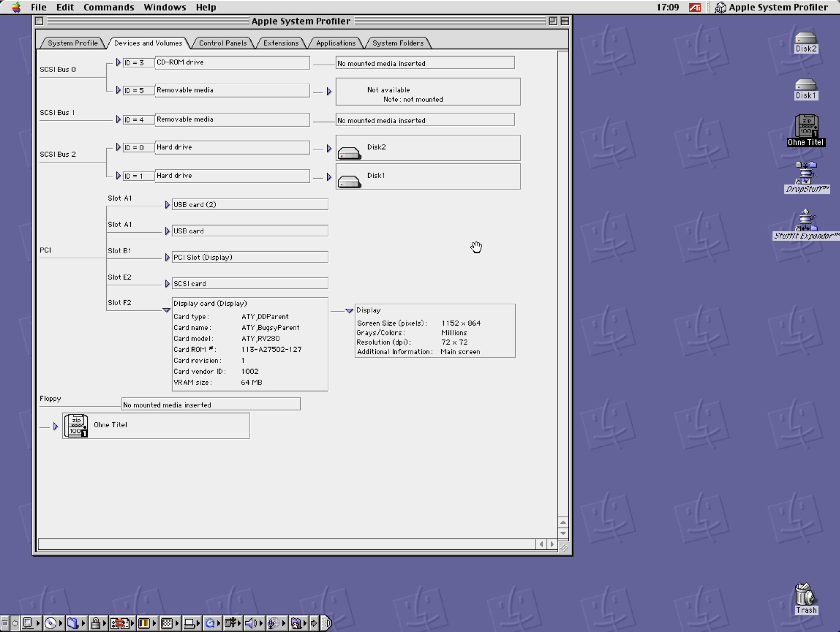Open the Commands menu
Viewport: 840px width, 632px height.
(x=109, y=7)
